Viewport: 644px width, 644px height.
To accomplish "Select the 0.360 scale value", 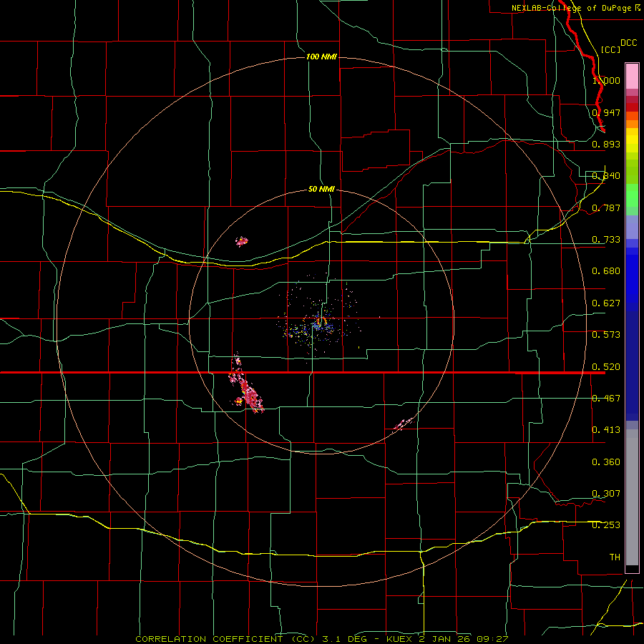I will (606, 462).
